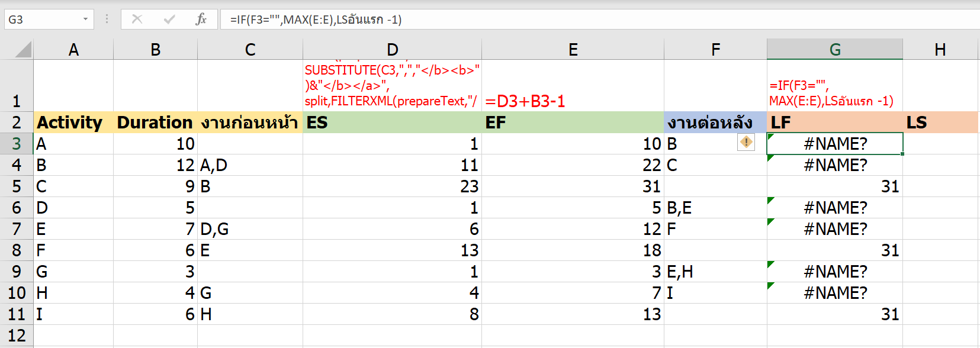
Task: Select column H header
Action: click(x=940, y=50)
